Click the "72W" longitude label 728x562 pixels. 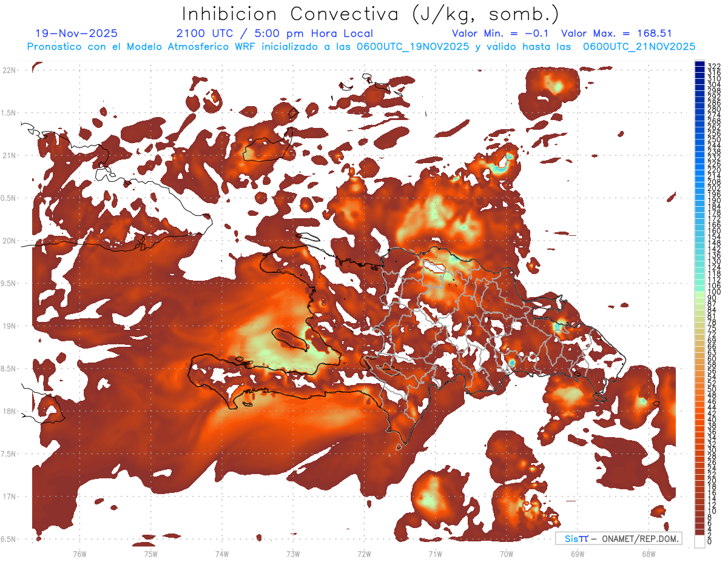(x=364, y=554)
